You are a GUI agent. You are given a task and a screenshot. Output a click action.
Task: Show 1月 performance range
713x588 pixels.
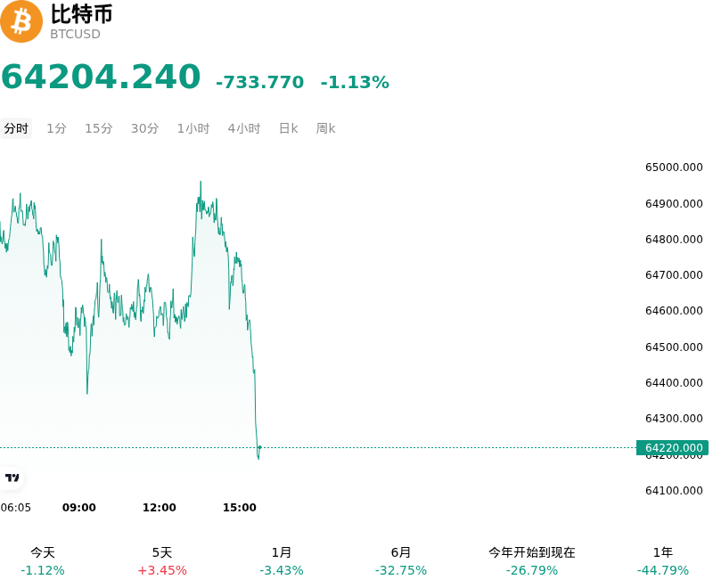282,561
